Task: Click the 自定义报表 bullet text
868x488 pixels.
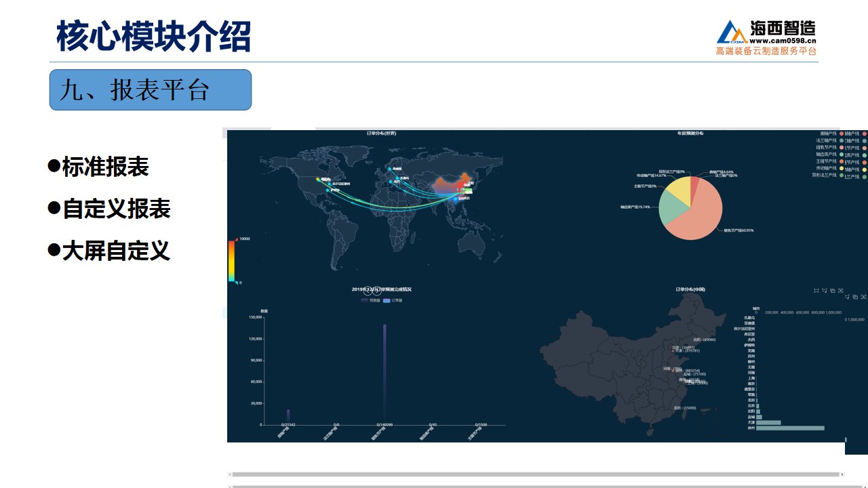Action: pos(116,209)
